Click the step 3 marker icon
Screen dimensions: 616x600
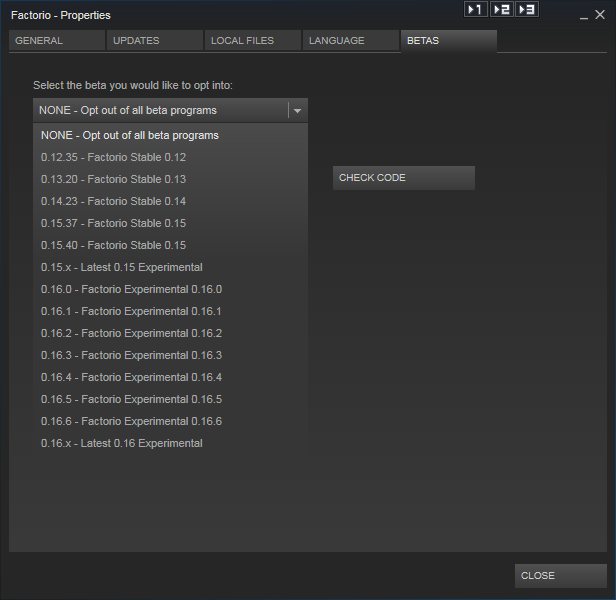527,9
